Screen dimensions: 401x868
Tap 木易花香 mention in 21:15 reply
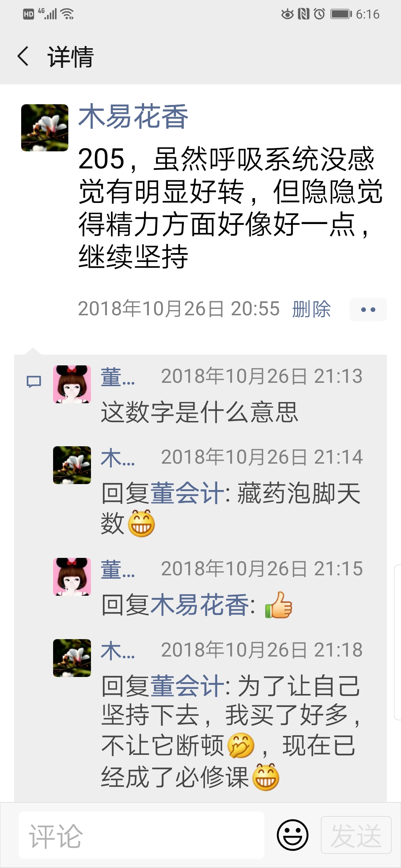200,605
